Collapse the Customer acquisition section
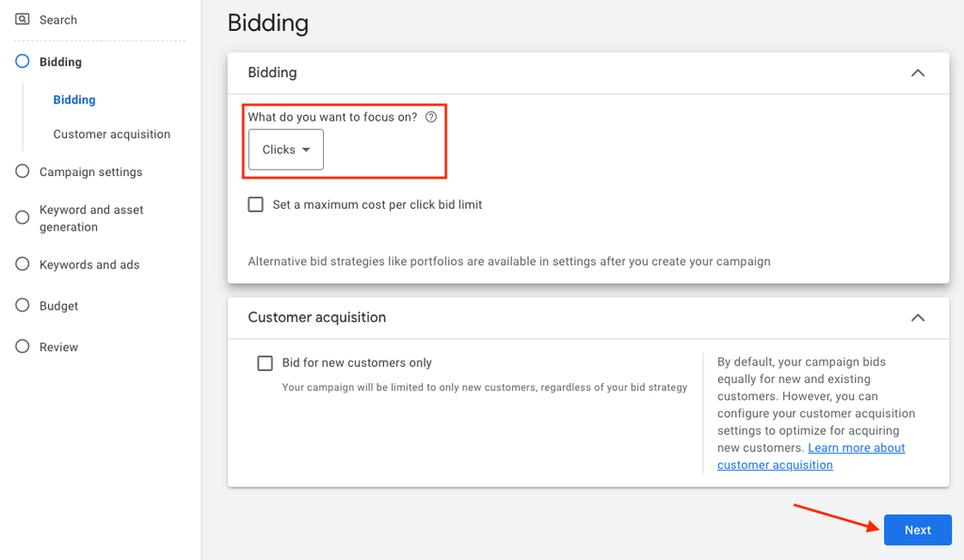Screen dimensions: 964x560 [x=918, y=318]
